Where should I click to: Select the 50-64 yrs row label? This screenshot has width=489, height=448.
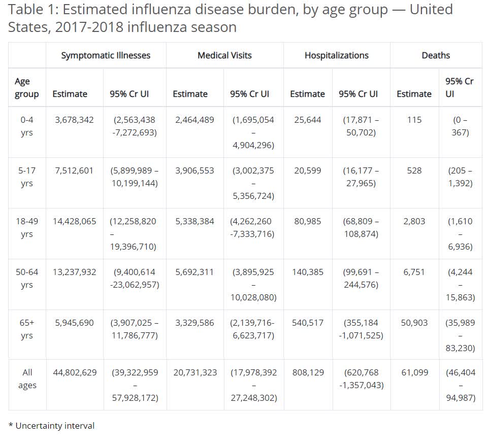pyautogui.click(x=27, y=278)
